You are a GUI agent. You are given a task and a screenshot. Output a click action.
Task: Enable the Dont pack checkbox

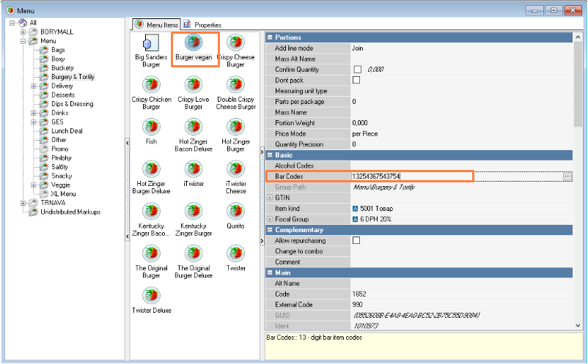point(357,80)
